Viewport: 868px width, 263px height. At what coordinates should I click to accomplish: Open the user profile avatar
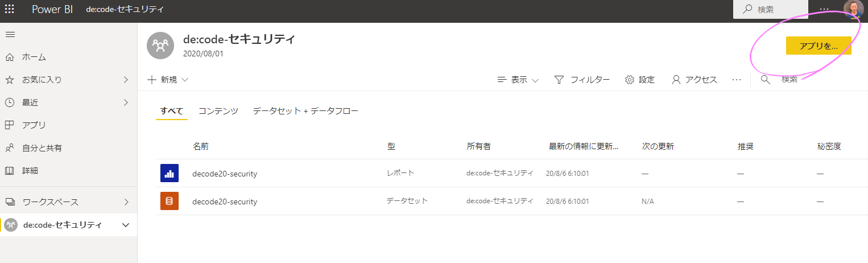854,10
